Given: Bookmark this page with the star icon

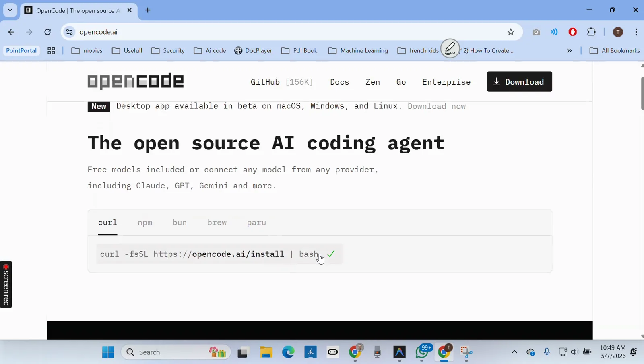Looking at the screenshot, I should click(x=511, y=32).
